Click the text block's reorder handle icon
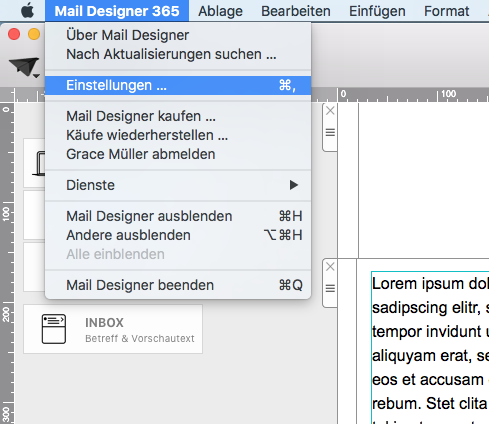The image size is (489, 424). coord(330,288)
